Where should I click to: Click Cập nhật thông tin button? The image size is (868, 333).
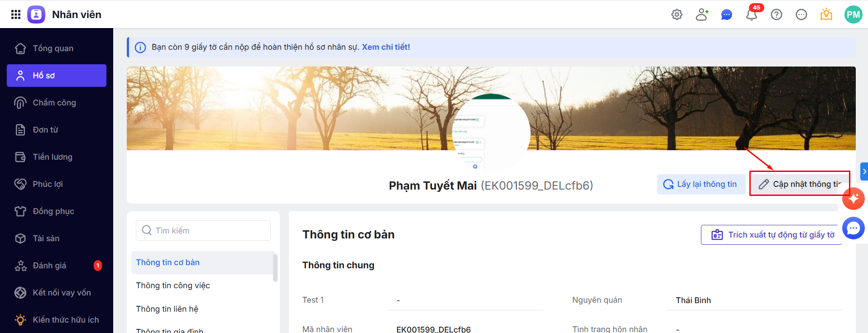(800, 184)
